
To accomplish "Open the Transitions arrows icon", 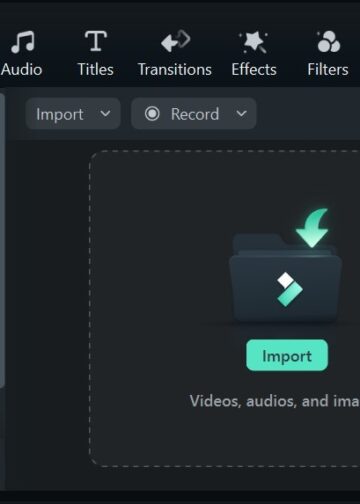I will click(175, 41).
